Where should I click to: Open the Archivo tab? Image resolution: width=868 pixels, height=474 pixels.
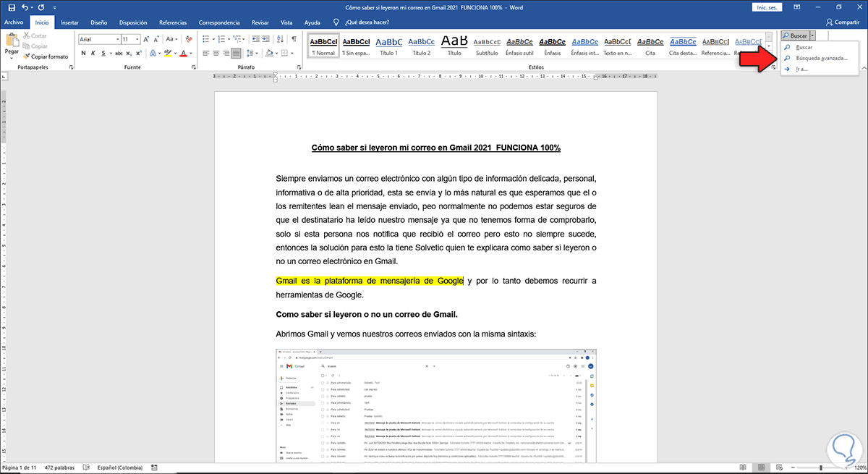(14, 22)
